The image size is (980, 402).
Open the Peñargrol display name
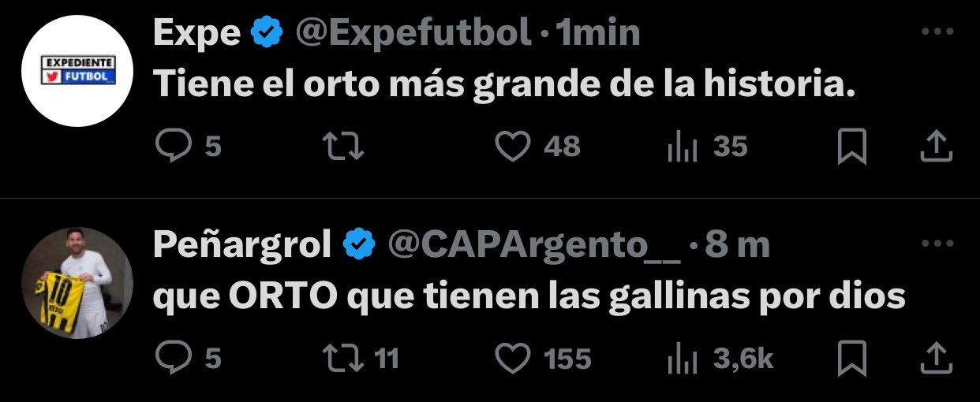point(242,246)
